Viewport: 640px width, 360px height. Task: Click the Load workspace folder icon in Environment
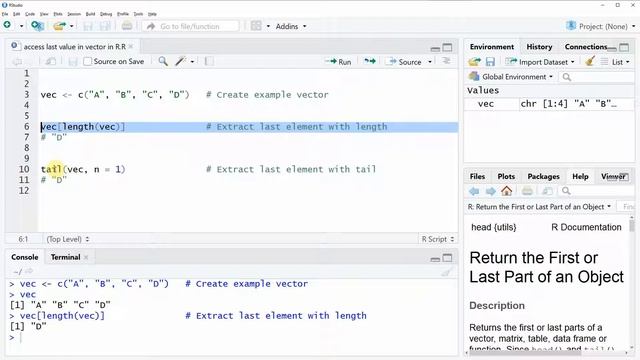[x=474, y=62]
